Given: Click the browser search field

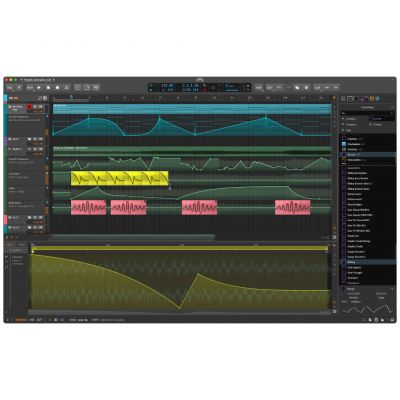Looking at the screenshot, I should [367, 113].
